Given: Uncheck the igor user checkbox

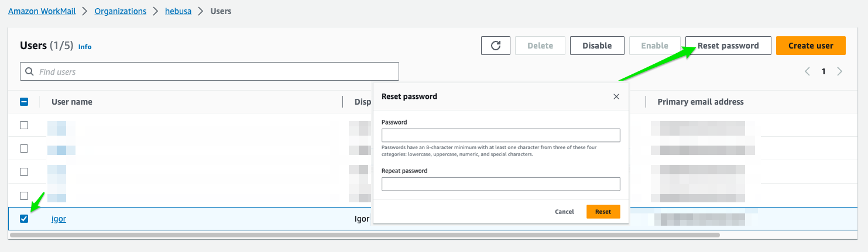Looking at the screenshot, I should [x=24, y=219].
